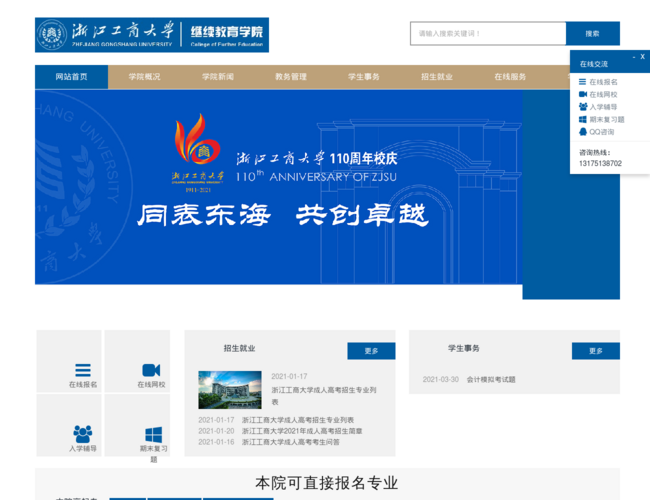Click list icon beside 在线报名 in chat panel
Image resolution: width=650 pixels, height=500 pixels.
tap(582, 82)
